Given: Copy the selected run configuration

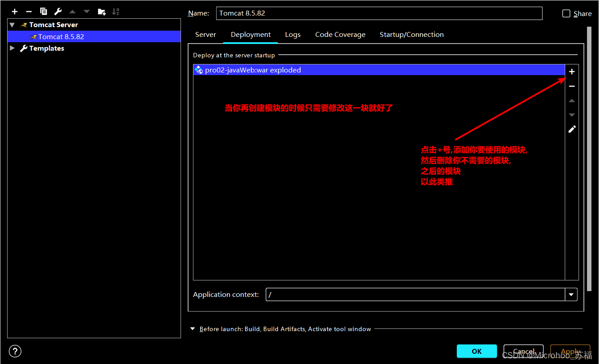Looking at the screenshot, I should (43, 12).
